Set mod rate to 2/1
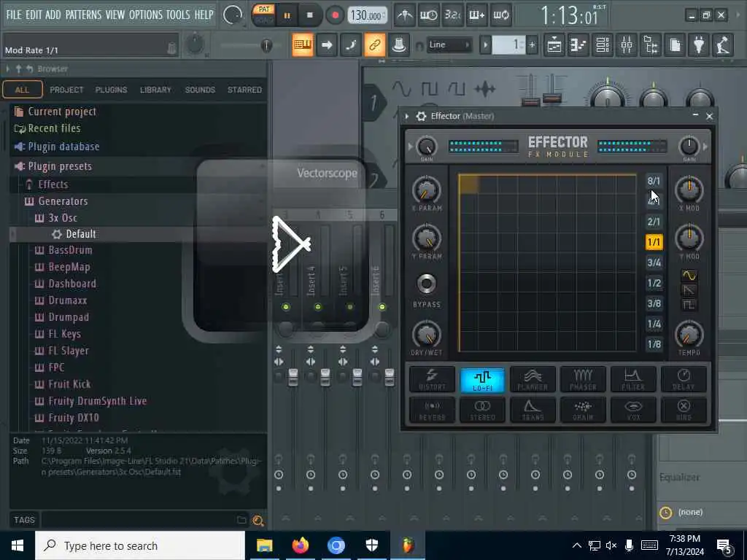747x560 pixels. [x=654, y=222]
